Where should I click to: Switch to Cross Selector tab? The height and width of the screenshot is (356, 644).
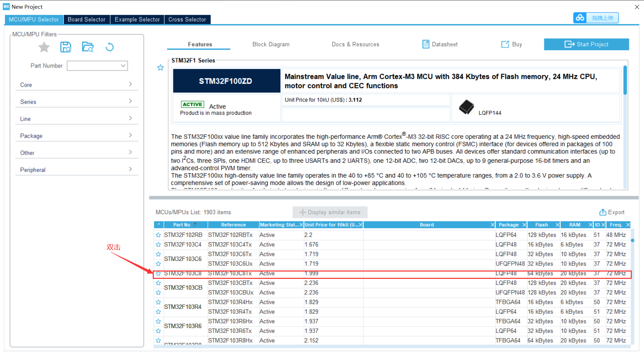[x=187, y=20]
